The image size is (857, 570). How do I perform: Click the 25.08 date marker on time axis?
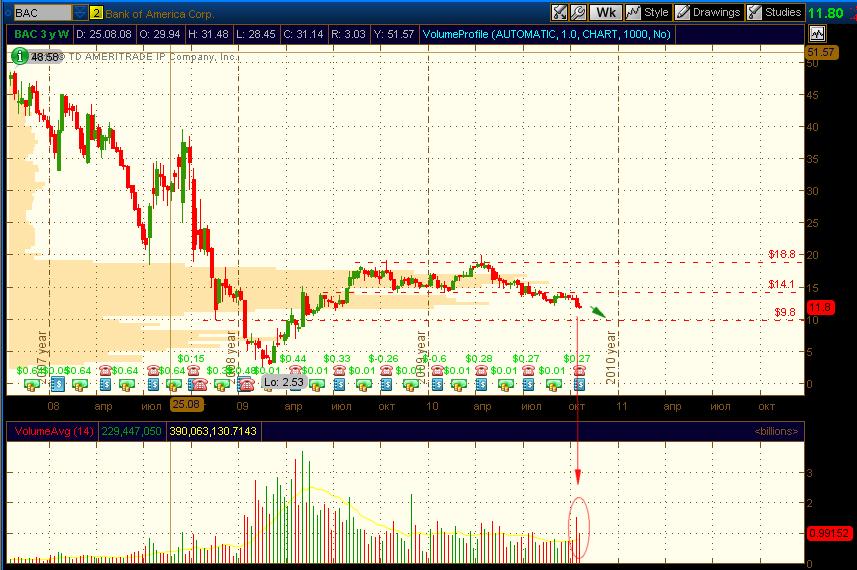(186, 406)
